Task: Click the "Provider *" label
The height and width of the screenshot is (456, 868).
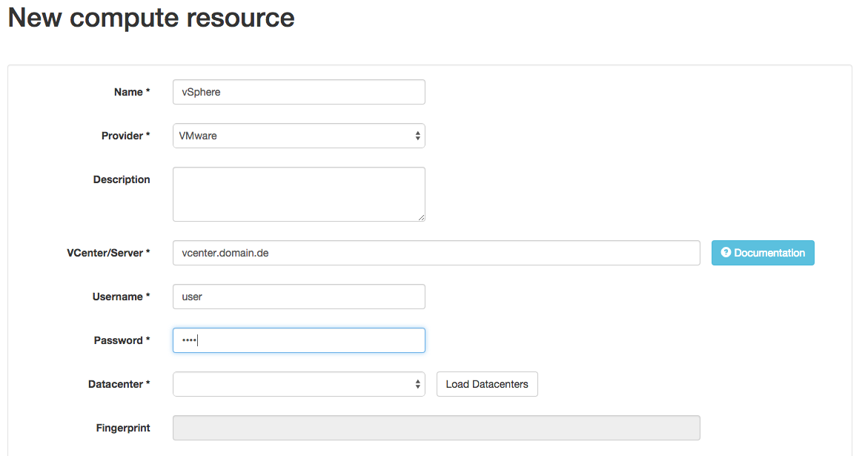Action: 126,136
